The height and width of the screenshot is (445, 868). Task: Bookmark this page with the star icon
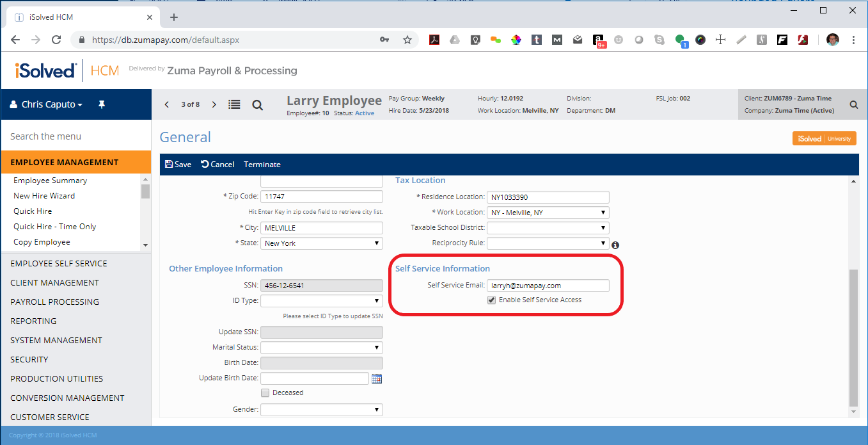pyautogui.click(x=407, y=40)
